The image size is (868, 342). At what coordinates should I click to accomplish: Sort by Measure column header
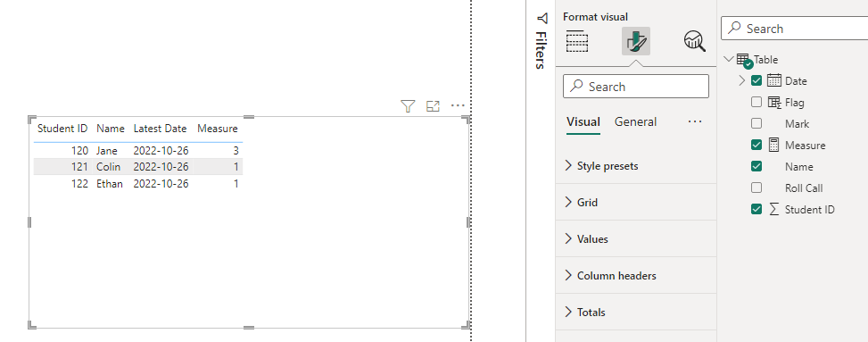[x=218, y=129]
